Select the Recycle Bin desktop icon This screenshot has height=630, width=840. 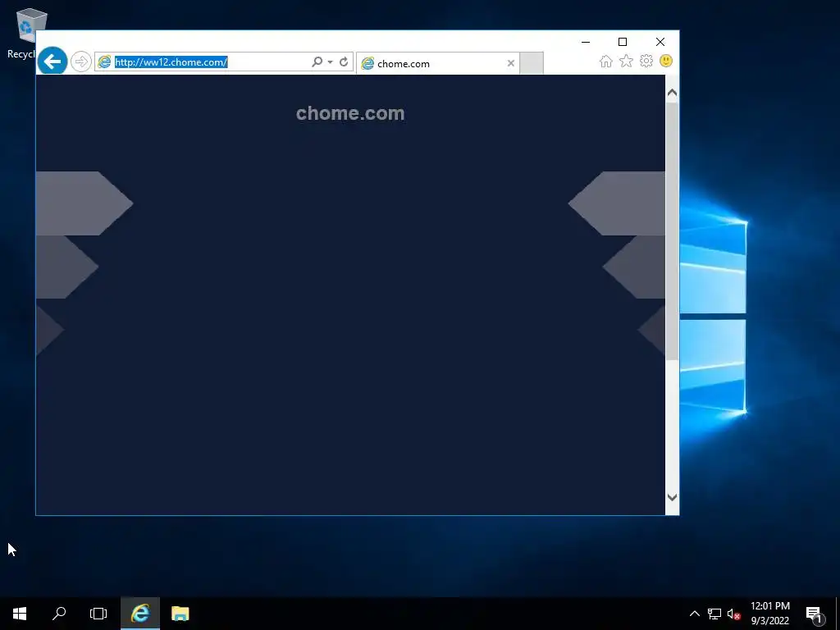(x=24, y=33)
